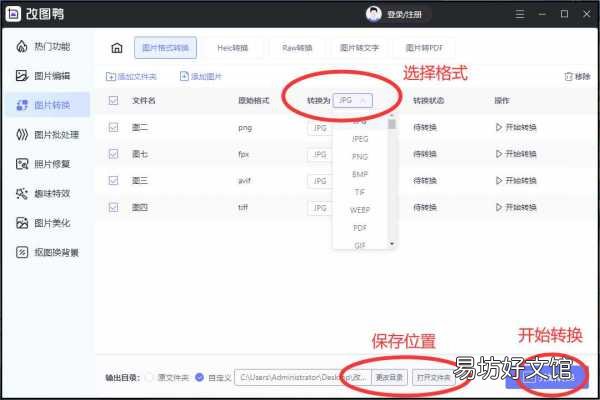Uncheck the checkbox for file 图三
Image resolution: width=600 pixels, height=400 pixels.
point(113,180)
